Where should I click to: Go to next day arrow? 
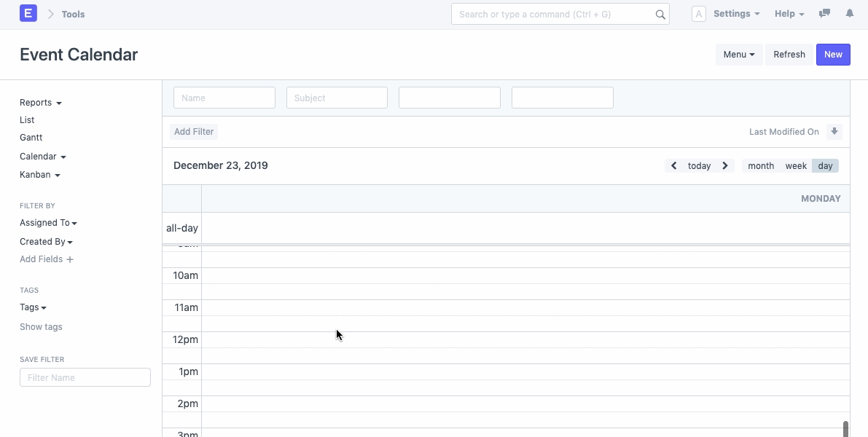[x=725, y=166]
